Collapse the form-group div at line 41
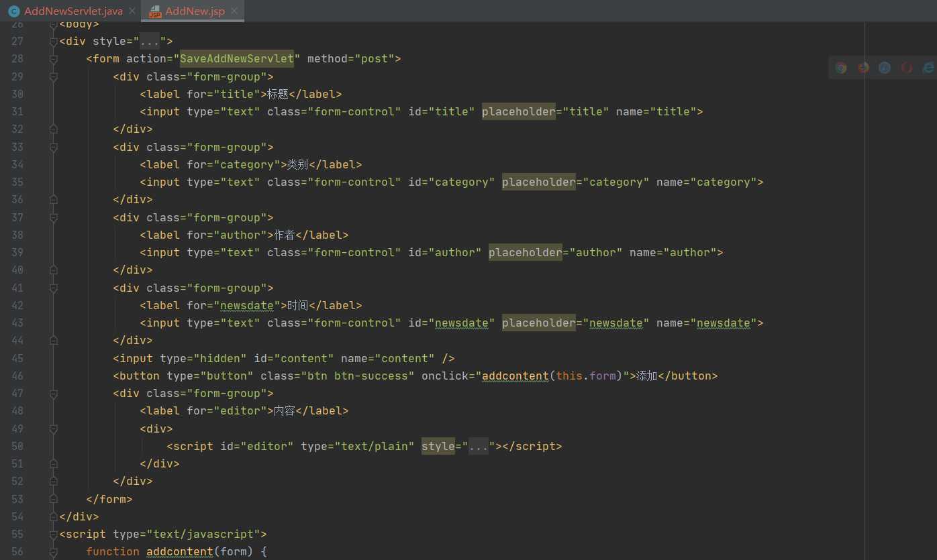The width and height of the screenshot is (937, 560). click(54, 288)
